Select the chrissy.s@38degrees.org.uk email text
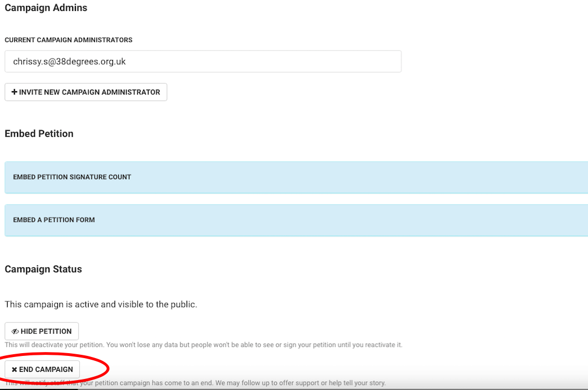Viewport: 588px width, 390px height. (69, 62)
